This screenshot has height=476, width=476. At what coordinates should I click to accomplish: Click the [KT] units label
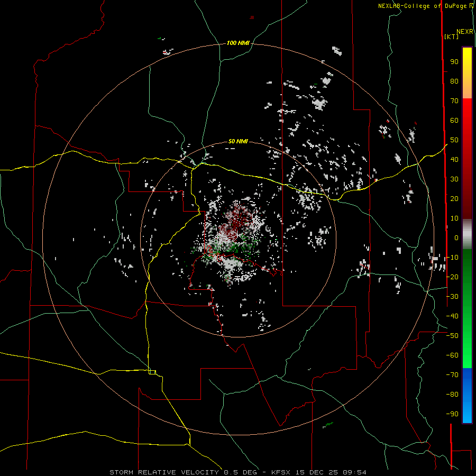pyautogui.click(x=452, y=36)
